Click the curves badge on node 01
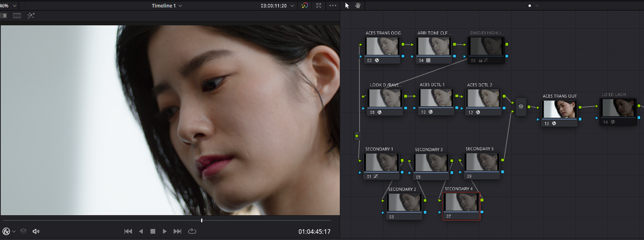This screenshot has width=644, height=240. (376, 177)
